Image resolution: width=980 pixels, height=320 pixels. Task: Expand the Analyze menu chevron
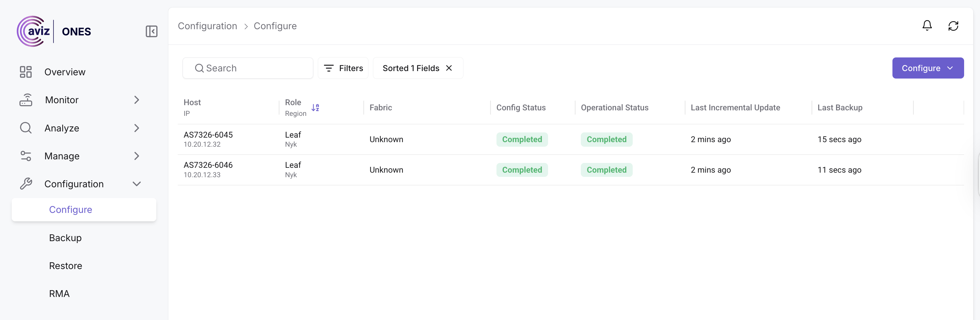pos(137,128)
